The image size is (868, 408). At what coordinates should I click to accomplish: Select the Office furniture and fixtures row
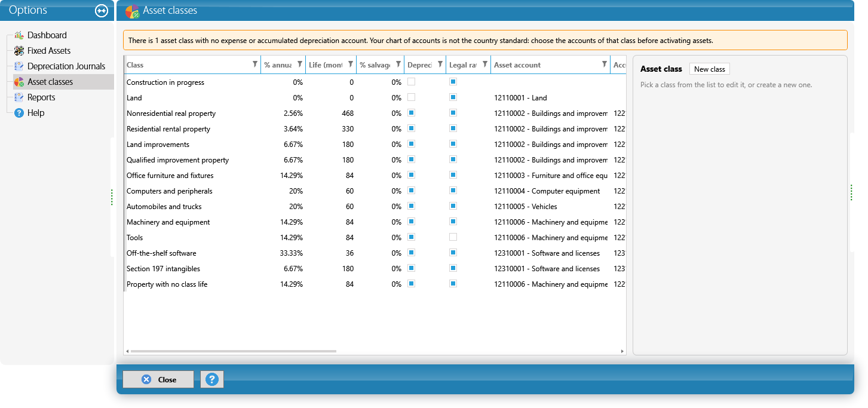(375, 175)
